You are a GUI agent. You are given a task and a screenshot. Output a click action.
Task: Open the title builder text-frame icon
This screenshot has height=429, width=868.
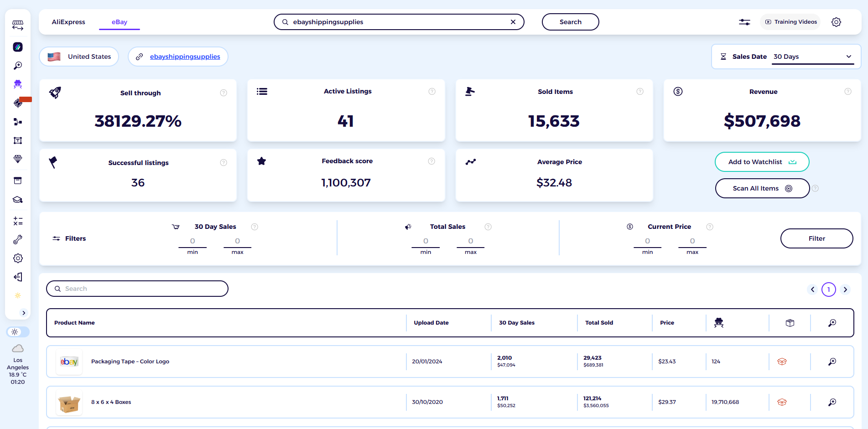coord(18,140)
